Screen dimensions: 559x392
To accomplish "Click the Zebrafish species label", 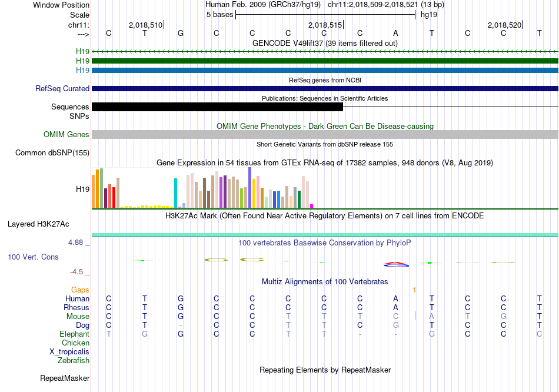I will tap(74, 361).
